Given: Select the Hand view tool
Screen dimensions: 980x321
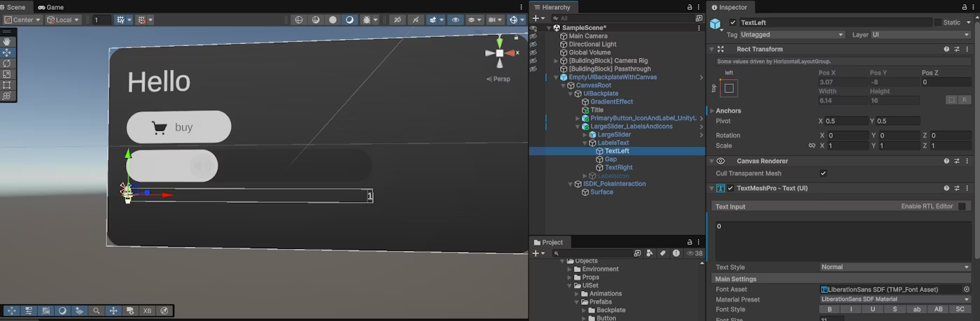Looking at the screenshot, I should click(x=7, y=42).
